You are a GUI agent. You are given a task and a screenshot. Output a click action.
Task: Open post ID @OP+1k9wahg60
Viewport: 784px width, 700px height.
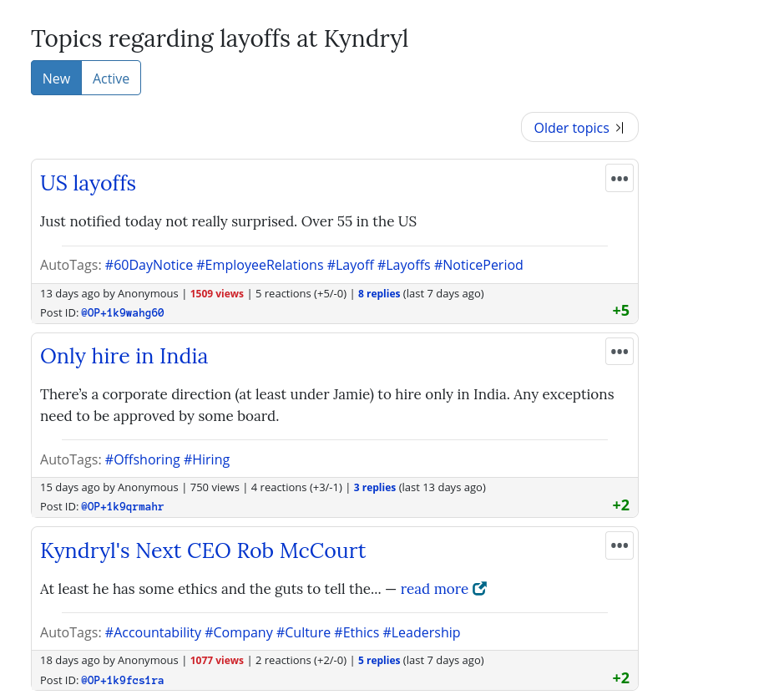click(122, 313)
